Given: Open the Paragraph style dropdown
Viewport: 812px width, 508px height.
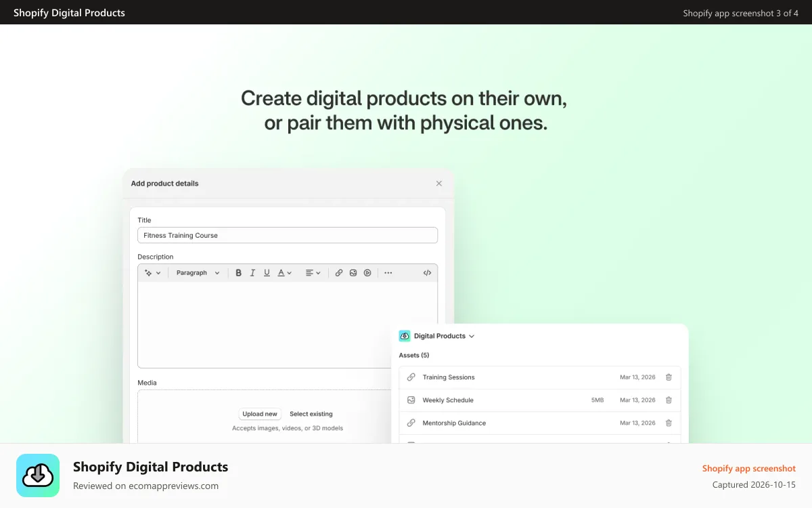Looking at the screenshot, I should [x=198, y=273].
